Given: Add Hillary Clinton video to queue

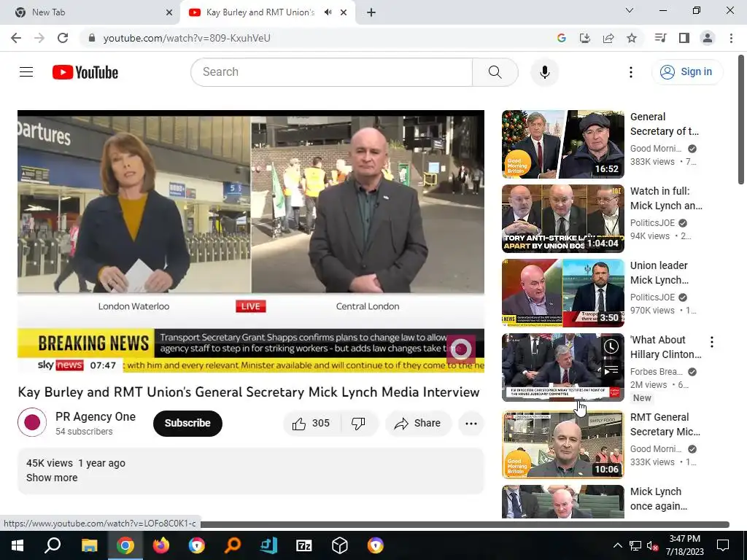Looking at the screenshot, I should coord(611,370).
